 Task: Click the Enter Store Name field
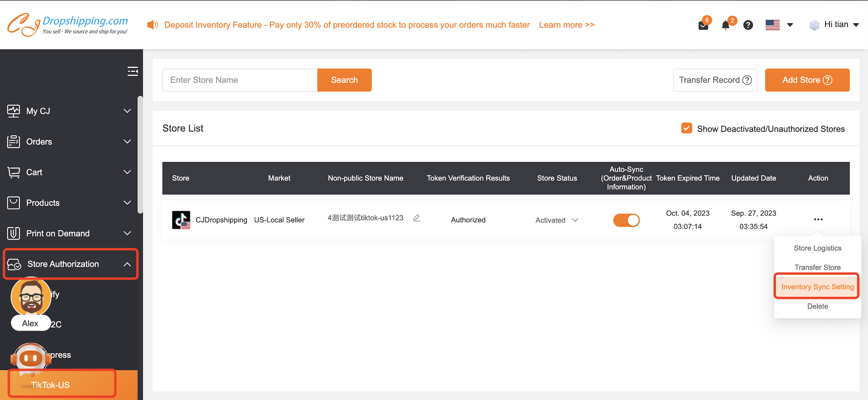[x=240, y=80]
